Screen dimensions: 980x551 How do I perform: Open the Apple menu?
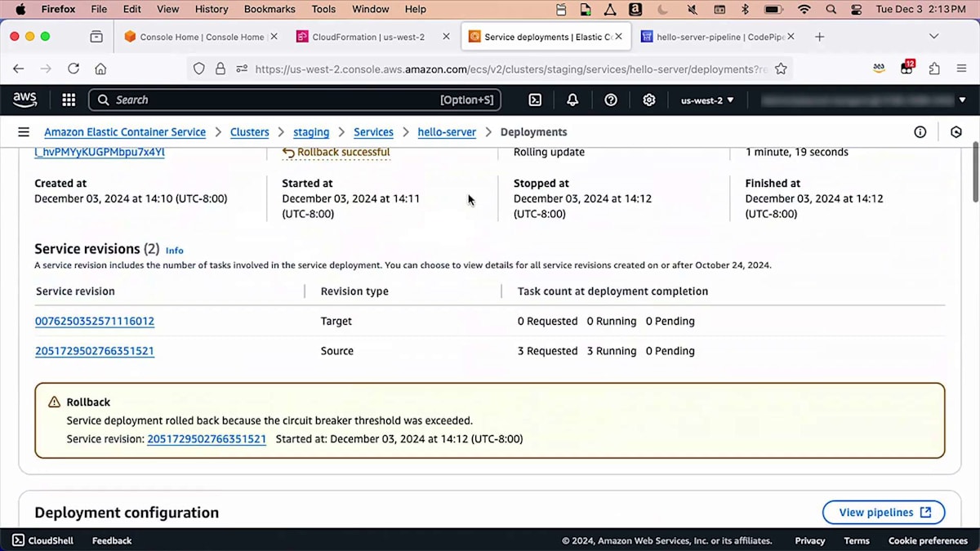20,9
